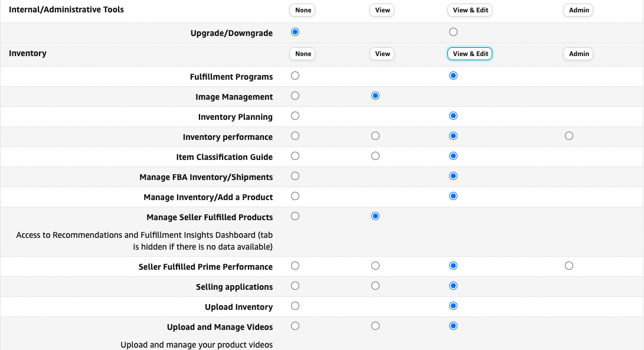Viewport: 644px width, 350px height.
Task: Click the View button for the Inventory section
Action: [381, 54]
